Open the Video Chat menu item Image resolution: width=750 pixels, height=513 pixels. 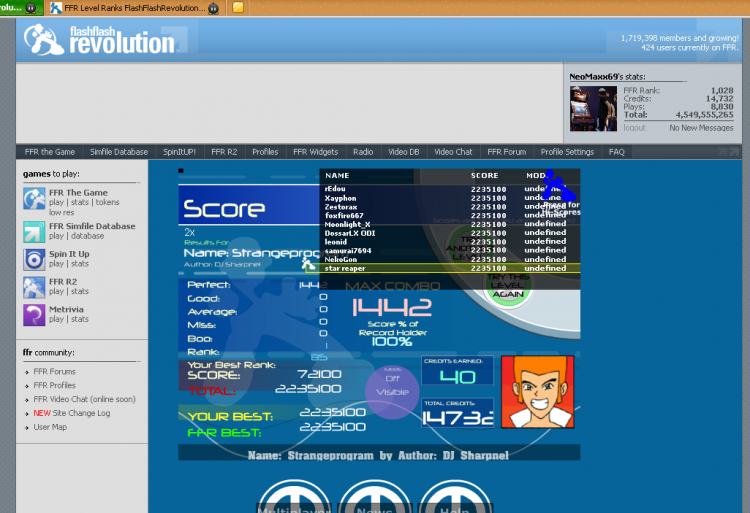click(453, 152)
